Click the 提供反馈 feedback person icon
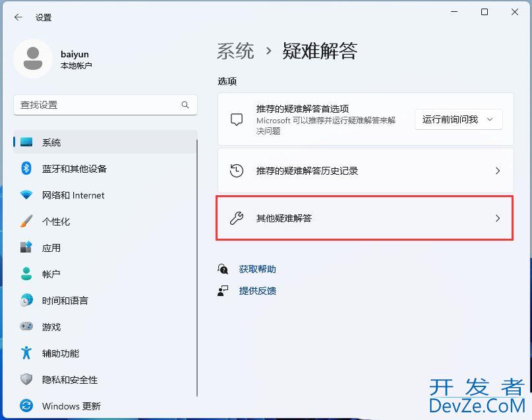The width and height of the screenshot is (532, 420). [x=223, y=291]
